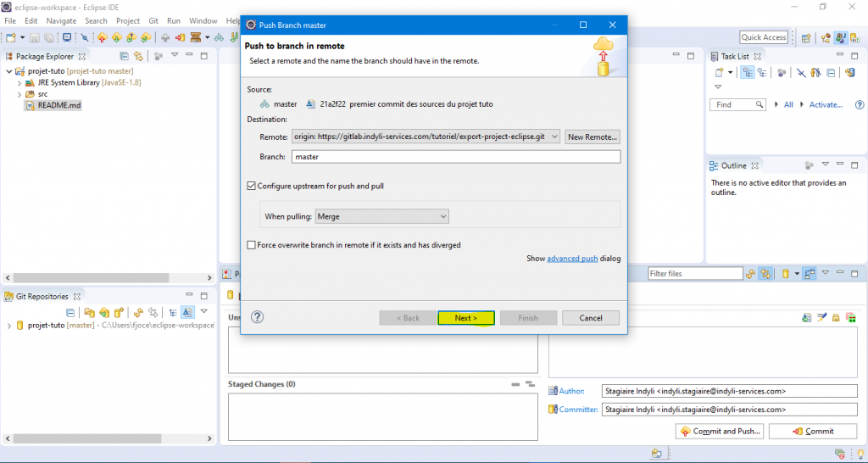The image size is (868, 463).
Task: Click the Stashes chest icon in toolbar
Action: coord(196,37)
